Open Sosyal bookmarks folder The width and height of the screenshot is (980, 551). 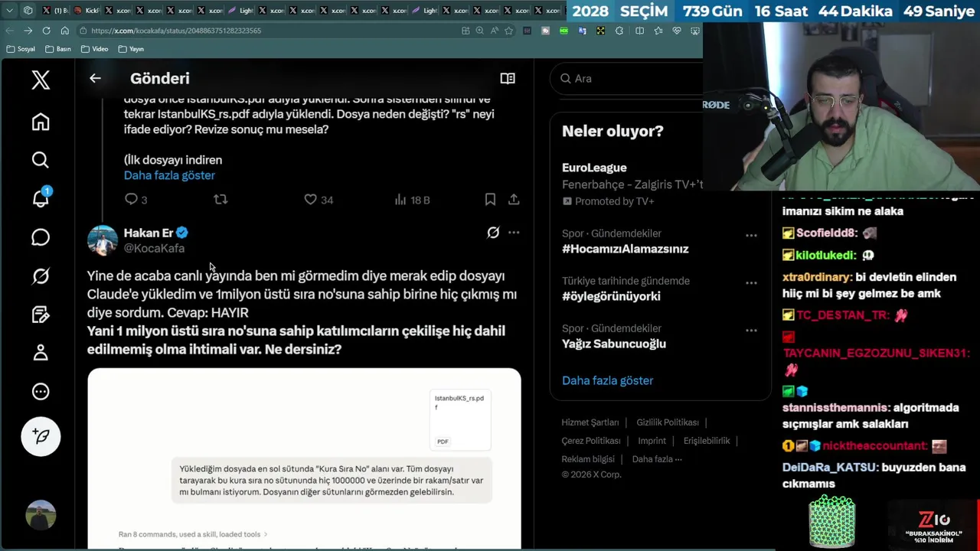point(21,49)
